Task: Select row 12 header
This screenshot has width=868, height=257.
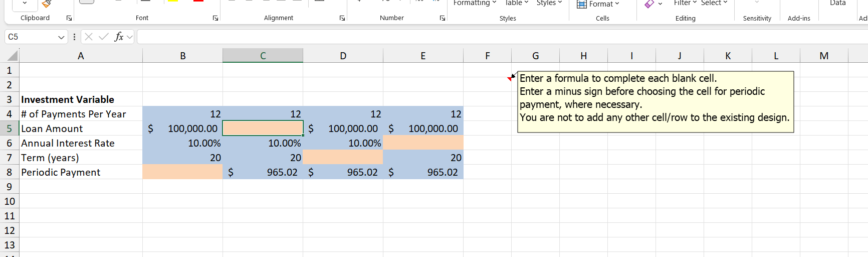Action: pos(10,230)
